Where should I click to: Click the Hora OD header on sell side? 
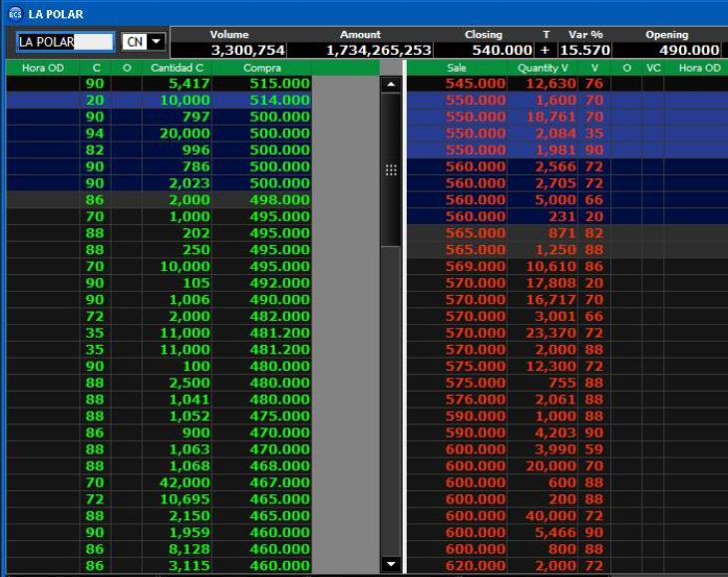pos(700,68)
